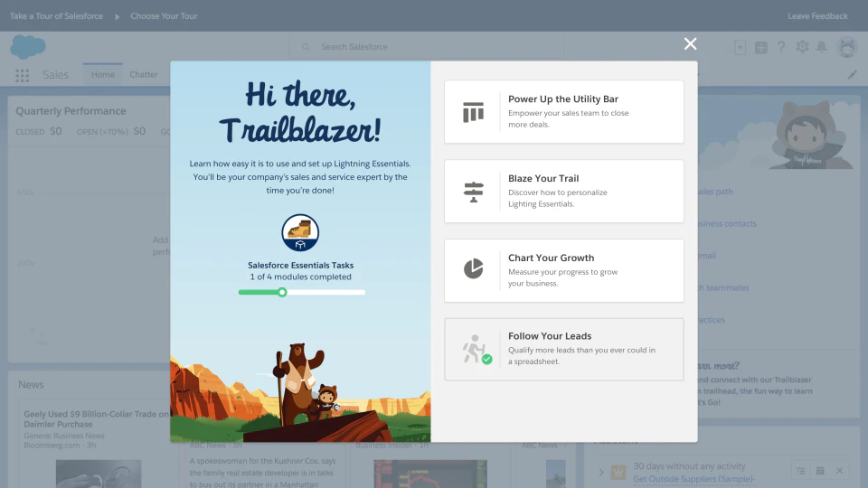Click the bear and Astro illustration
The width and height of the screenshot is (868, 488).
305,385
